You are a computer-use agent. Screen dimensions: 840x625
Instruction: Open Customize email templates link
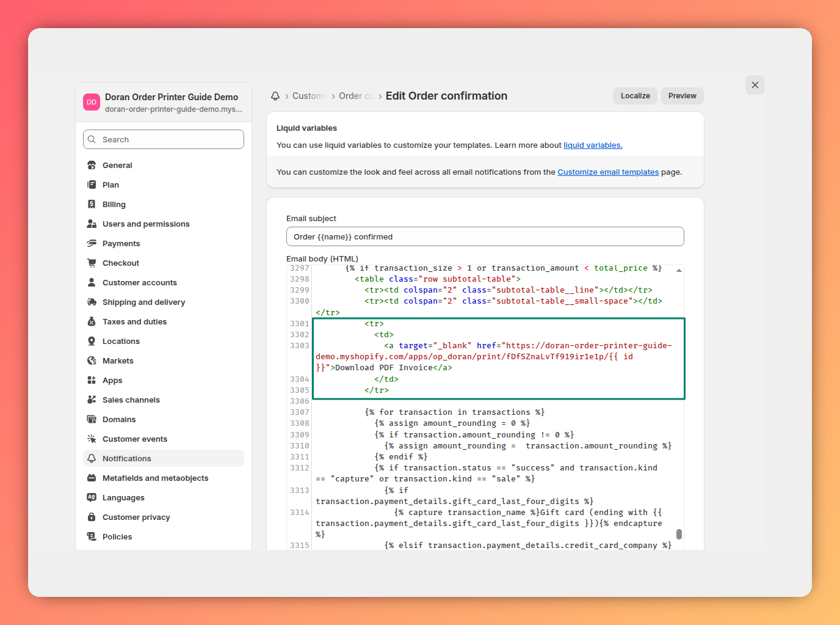pos(608,172)
